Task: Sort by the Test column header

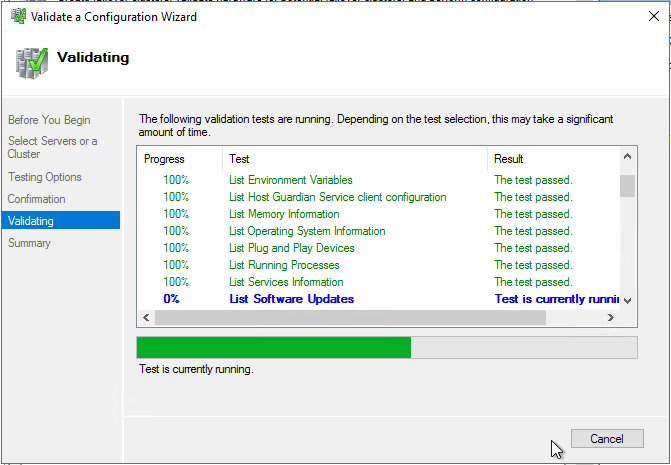Action: [x=355, y=159]
